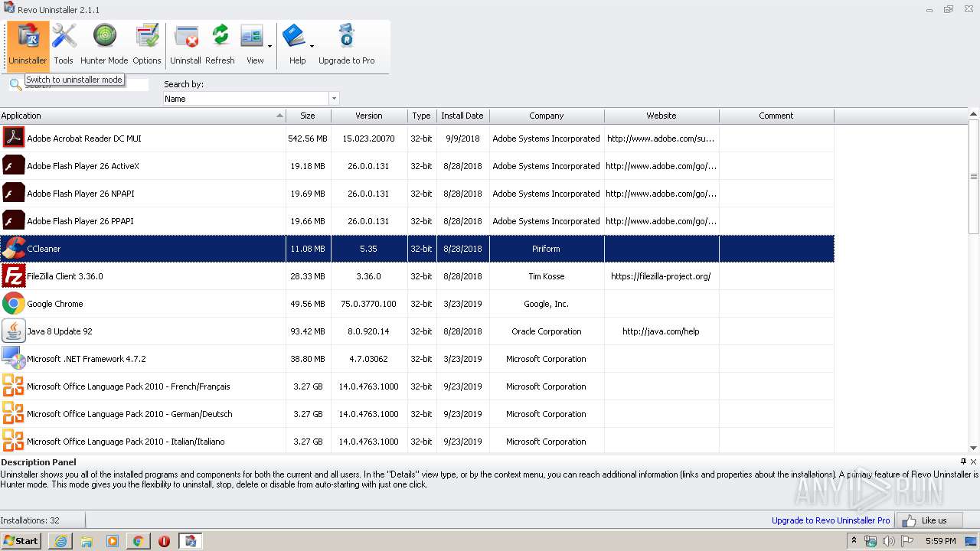Image resolution: width=980 pixels, height=551 pixels.
Task: Click Upgrade to Revo Uninstaller Pro link
Action: coord(831,520)
